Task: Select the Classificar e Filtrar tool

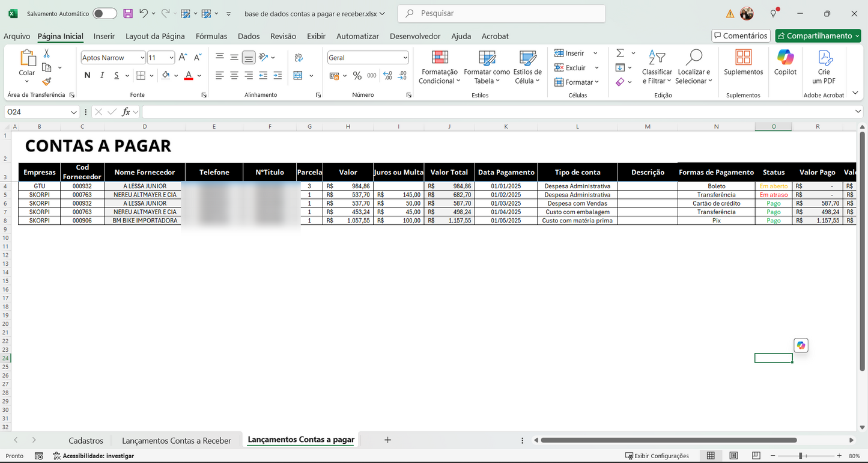Action: click(x=657, y=67)
